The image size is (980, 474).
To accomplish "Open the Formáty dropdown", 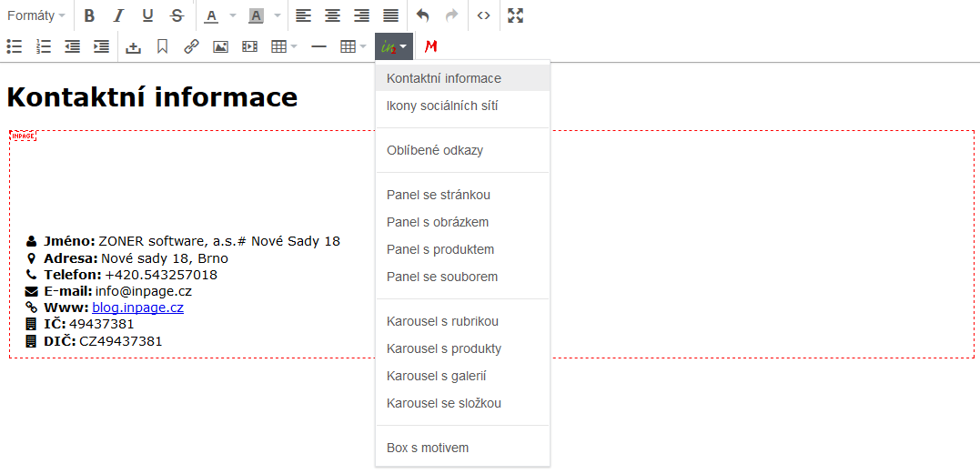I will pos(36,15).
